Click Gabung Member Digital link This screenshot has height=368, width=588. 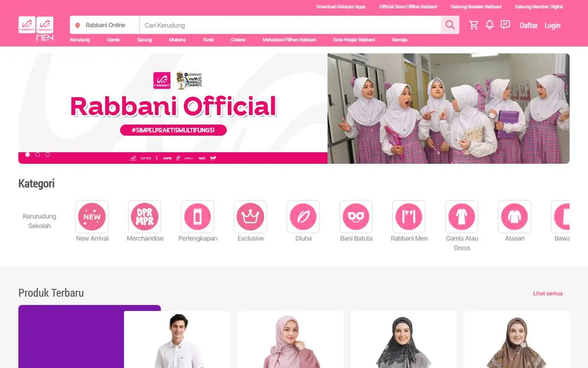click(539, 6)
